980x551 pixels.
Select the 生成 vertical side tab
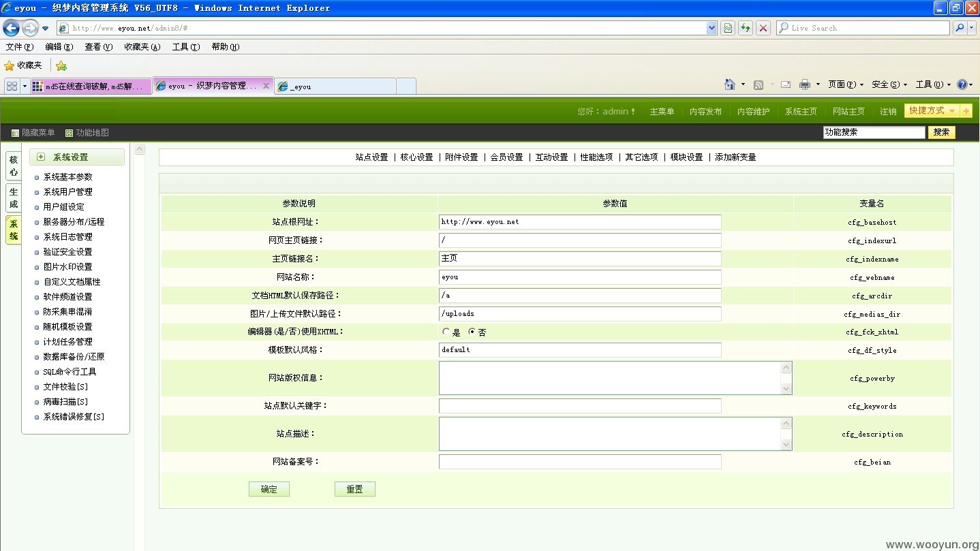point(14,198)
